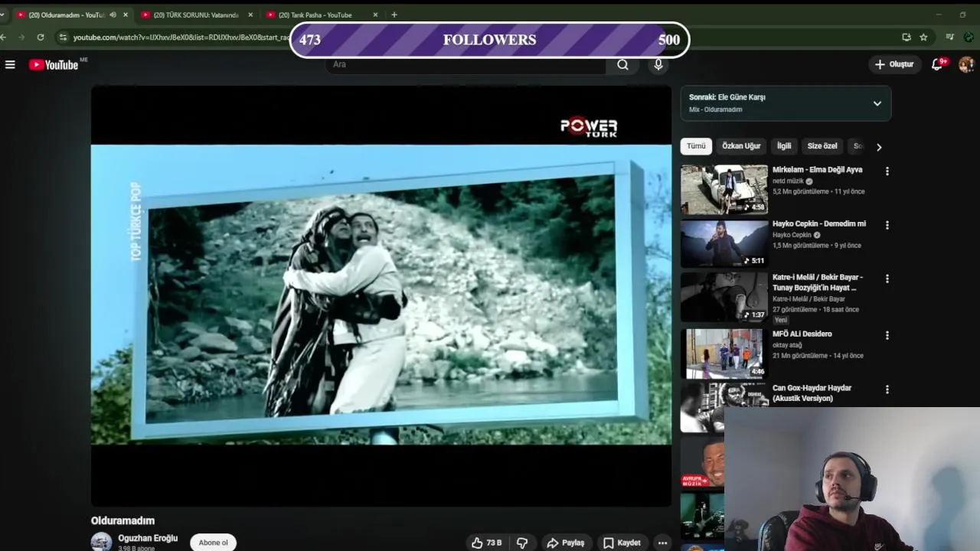Select the Özkan Uğur filter chip

click(741, 146)
